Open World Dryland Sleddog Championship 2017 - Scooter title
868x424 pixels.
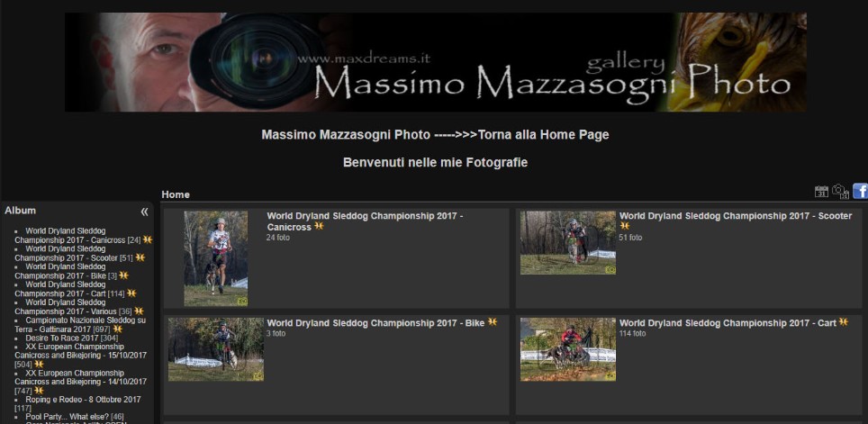pyautogui.click(x=736, y=216)
